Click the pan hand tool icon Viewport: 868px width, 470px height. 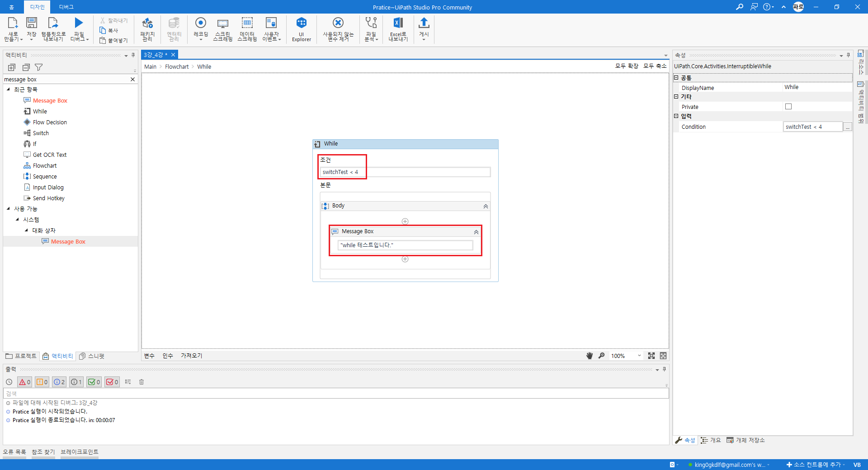[x=590, y=356]
